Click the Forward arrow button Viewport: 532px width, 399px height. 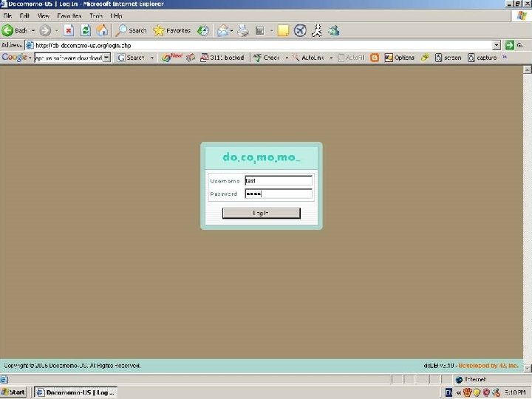pos(45,30)
